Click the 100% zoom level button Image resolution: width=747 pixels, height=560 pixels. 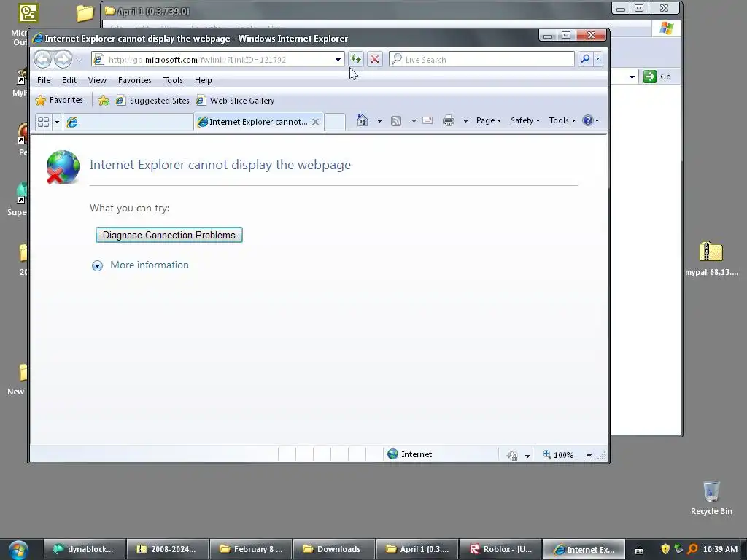558,455
